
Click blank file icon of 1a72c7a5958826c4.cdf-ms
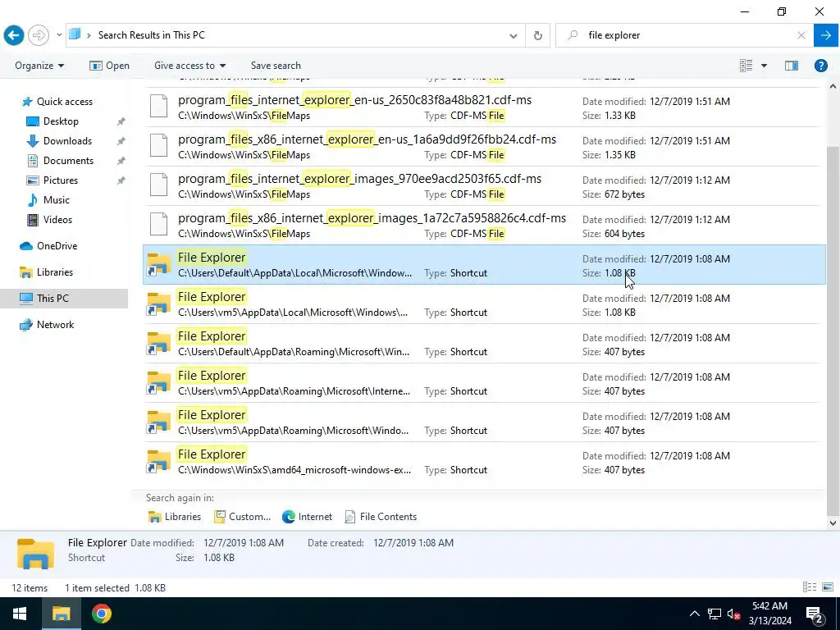pyautogui.click(x=158, y=224)
